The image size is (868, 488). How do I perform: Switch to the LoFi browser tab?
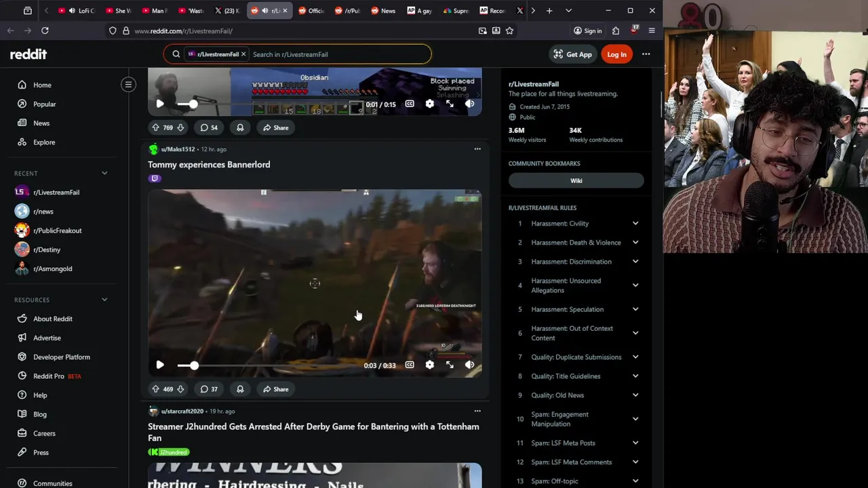pyautogui.click(x=77, y=11)
